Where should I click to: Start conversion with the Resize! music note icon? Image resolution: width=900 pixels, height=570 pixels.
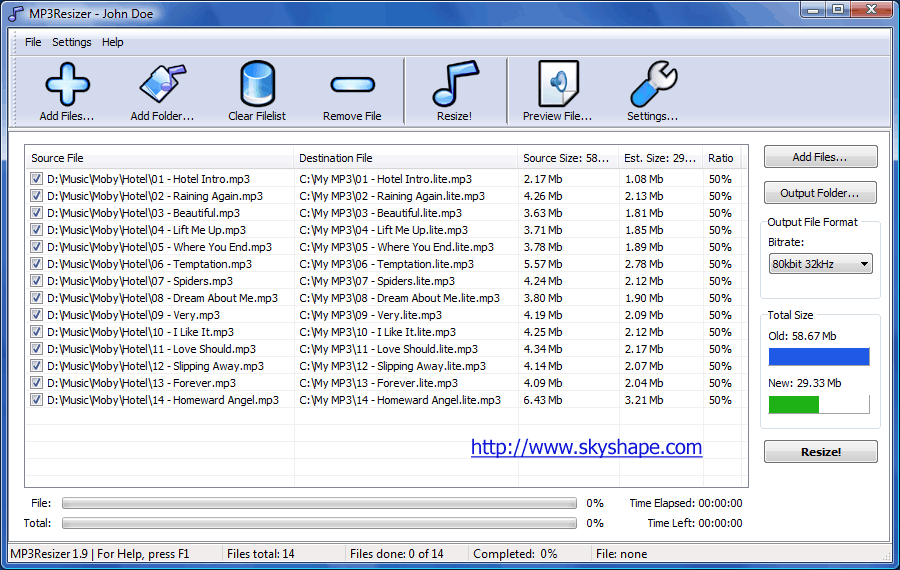[455, 84]
